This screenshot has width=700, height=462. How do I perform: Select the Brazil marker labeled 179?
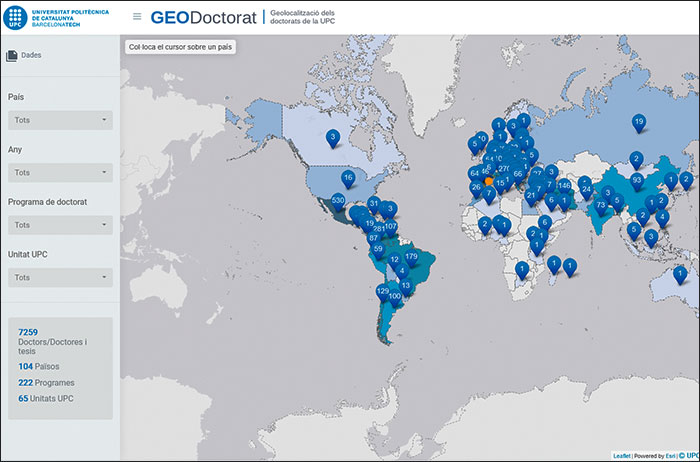(x=411, y=257)
